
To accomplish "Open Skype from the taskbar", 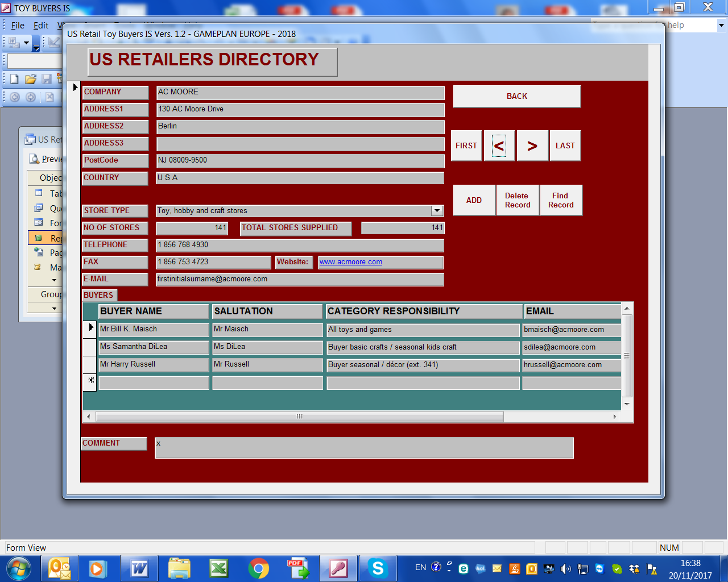I will pyautogui.click(x=378, y=568).
